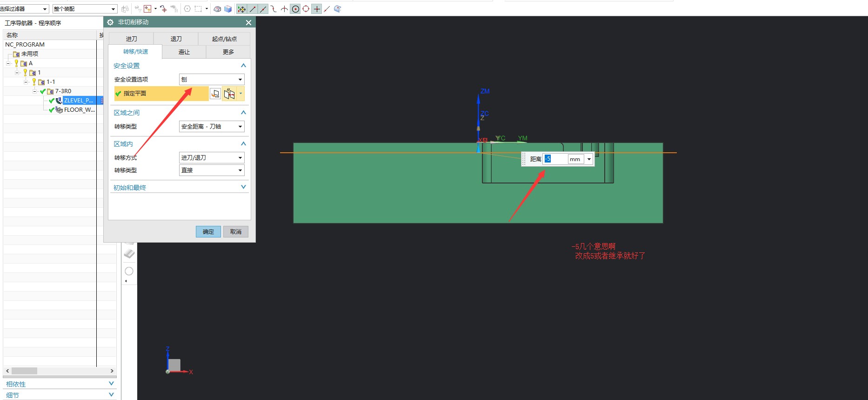
Task: Switch to the 进刀 tab
Action: [131, 39]
